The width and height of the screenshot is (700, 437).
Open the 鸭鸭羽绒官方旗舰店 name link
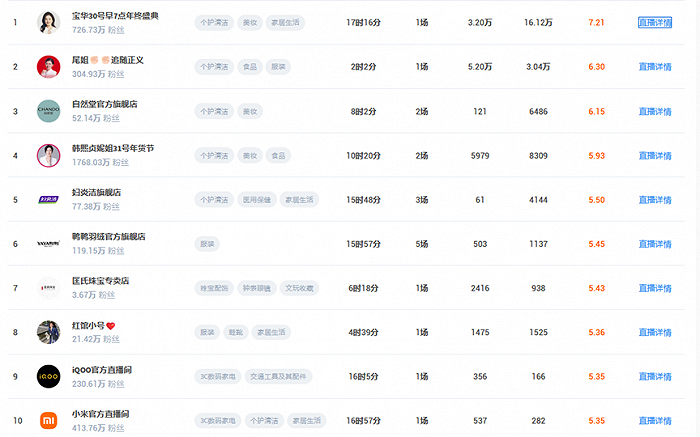[x=109, y=237]
